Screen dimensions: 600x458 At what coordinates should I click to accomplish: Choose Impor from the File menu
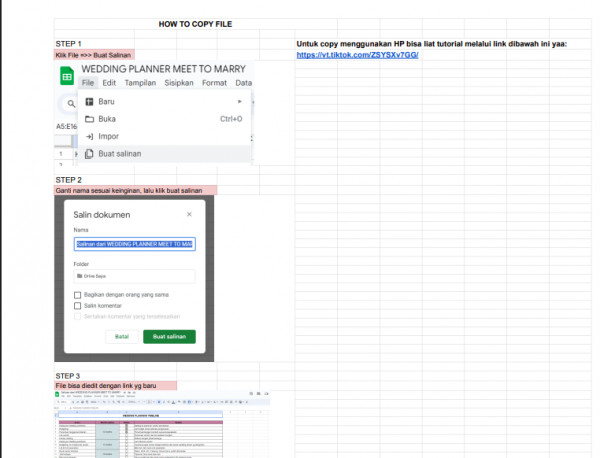tap(165, 136)
